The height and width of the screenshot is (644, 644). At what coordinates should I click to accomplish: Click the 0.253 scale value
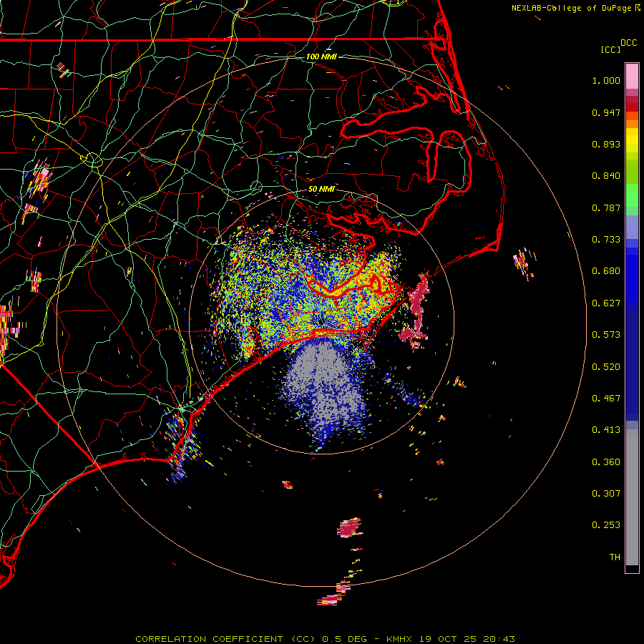tap(606, 525)
